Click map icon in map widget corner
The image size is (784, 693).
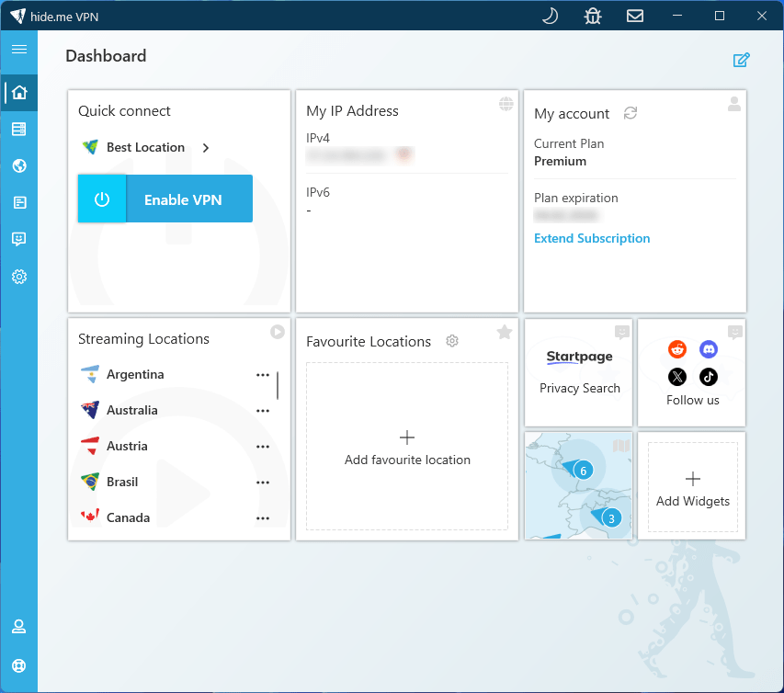tap(621, 445)
